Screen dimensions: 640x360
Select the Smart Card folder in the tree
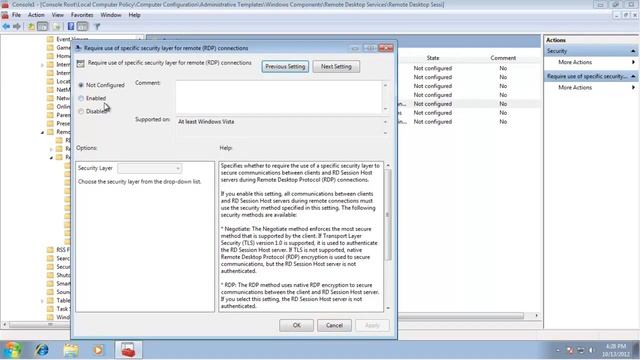(x=58, y=283)
